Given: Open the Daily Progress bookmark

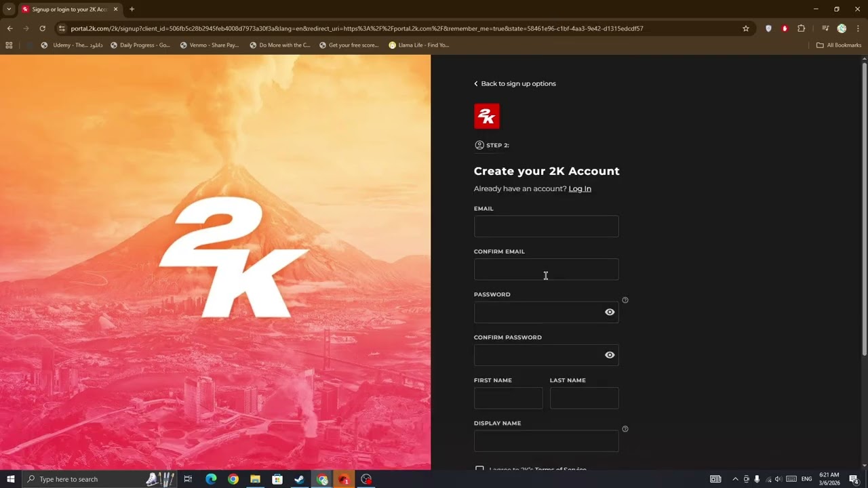Looking at the screenshot, I should point(140,45).
